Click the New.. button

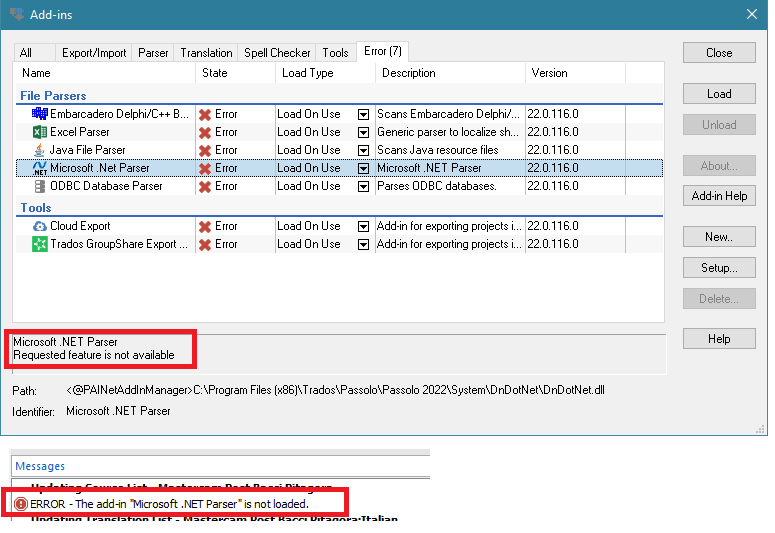pyautogui.click(x=719, y=237)
